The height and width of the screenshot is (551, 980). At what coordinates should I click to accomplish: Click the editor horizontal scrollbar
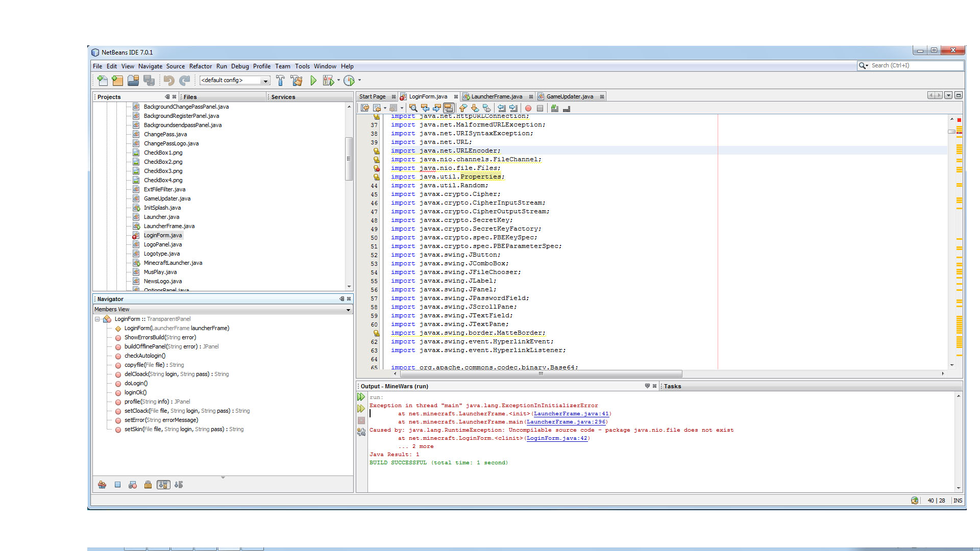click(541, 373)
